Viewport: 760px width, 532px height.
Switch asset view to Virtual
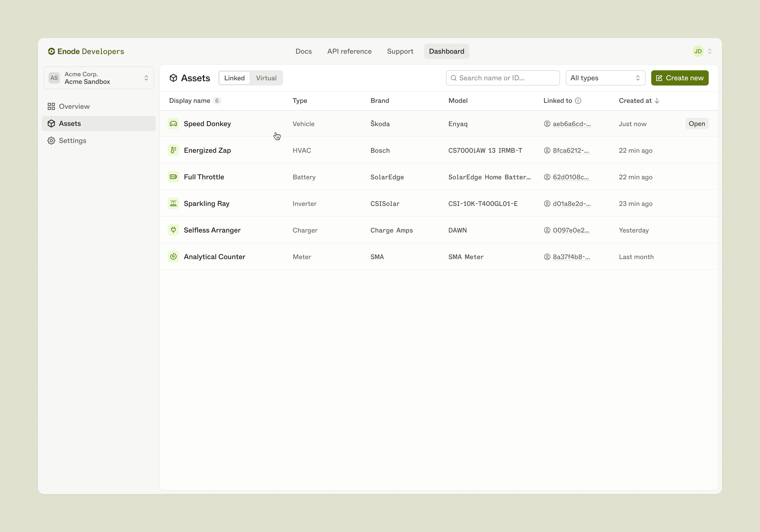[266, 78]
